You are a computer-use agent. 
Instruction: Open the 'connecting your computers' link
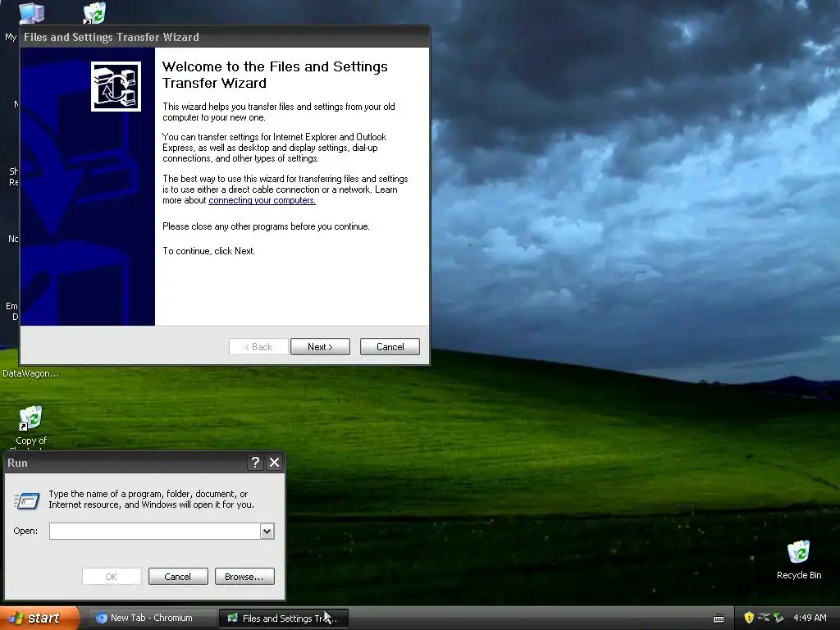point(262,200)
